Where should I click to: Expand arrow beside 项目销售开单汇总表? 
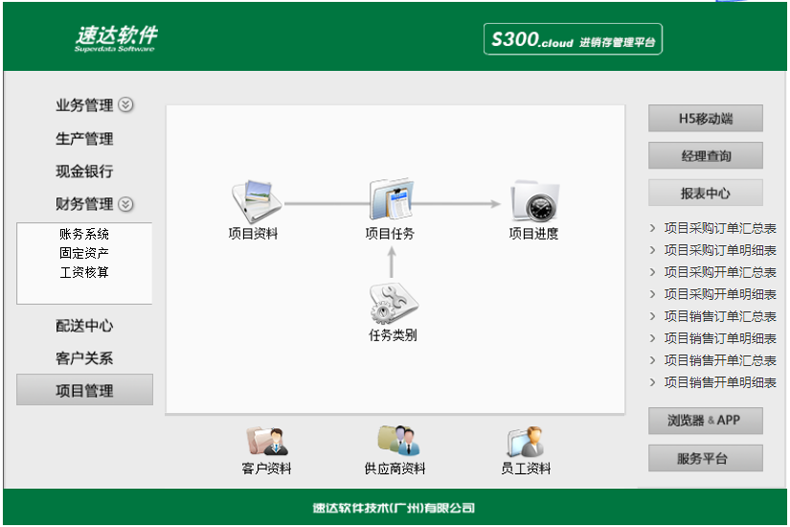(652, 360)
